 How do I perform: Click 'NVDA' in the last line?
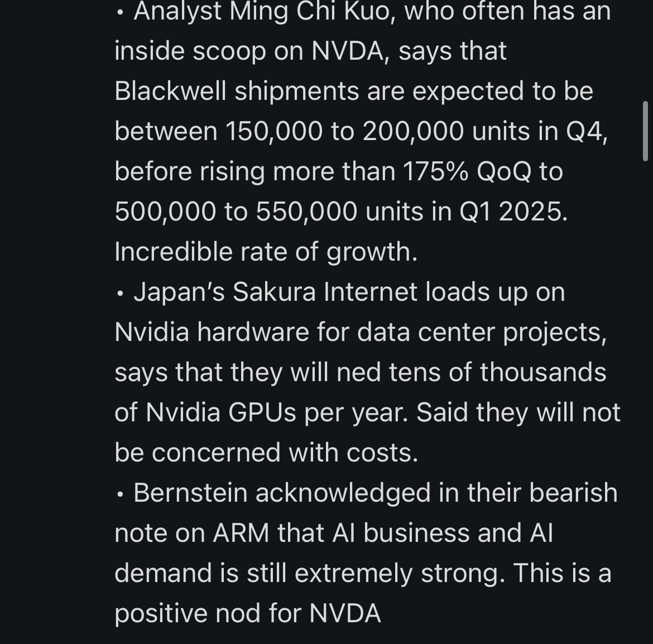tap(345, 614)
